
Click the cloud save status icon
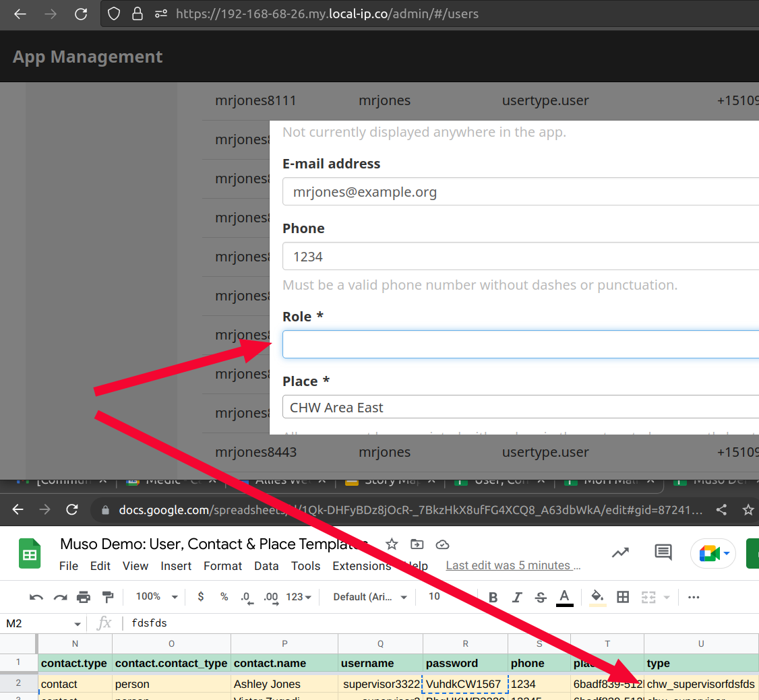point(442,545)
